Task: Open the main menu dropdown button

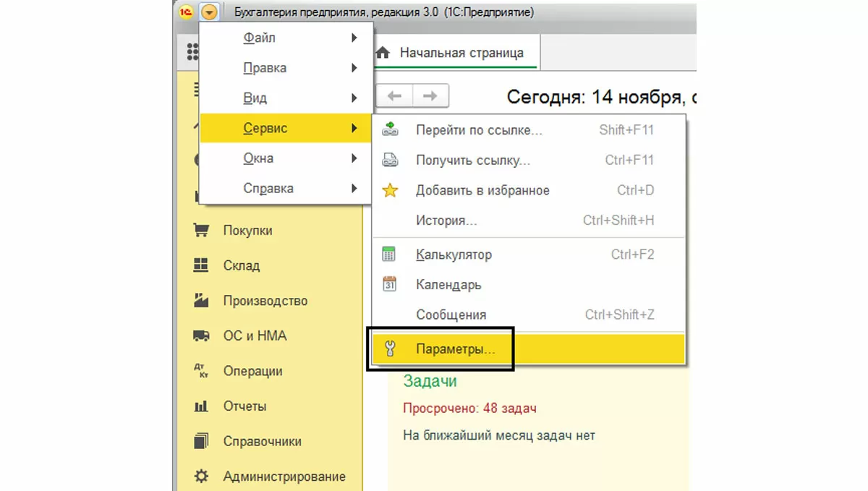Action: (209, 12)
